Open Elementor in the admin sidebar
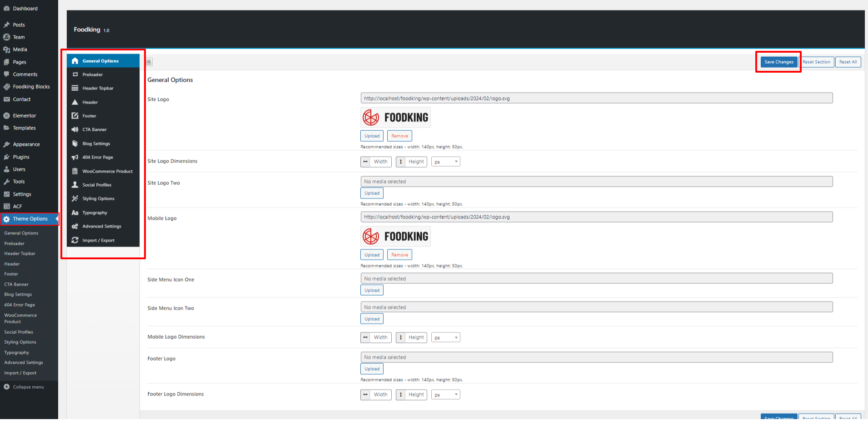 24,116
